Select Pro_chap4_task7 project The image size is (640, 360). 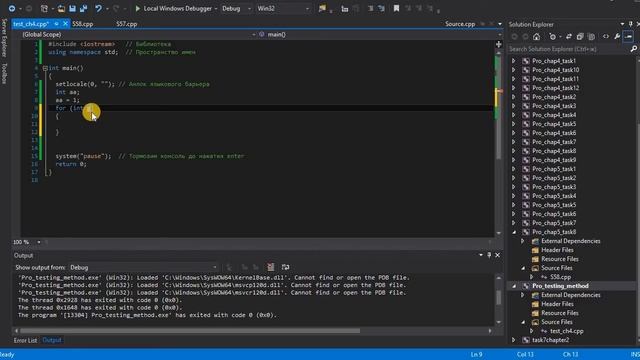point(554,142)
